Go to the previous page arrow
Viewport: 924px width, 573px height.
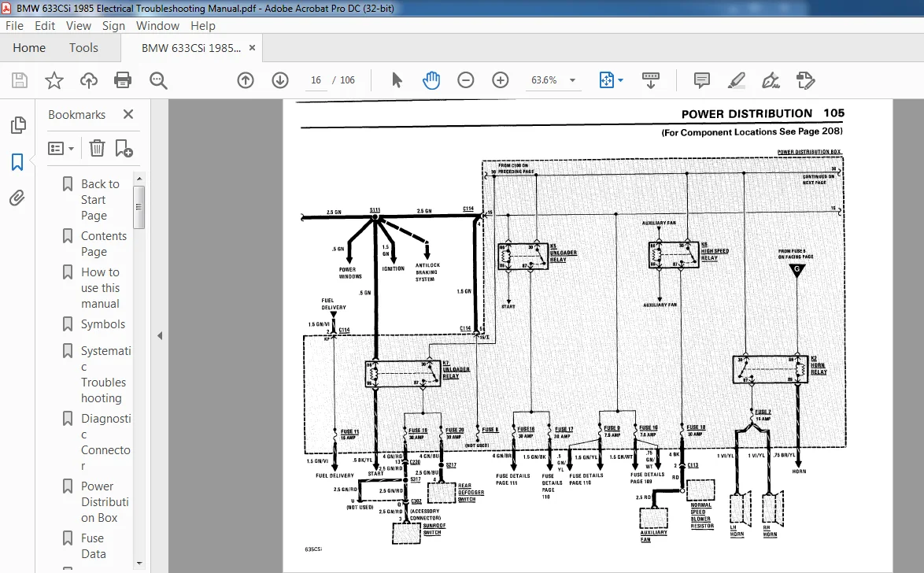[x=245, y=80]
